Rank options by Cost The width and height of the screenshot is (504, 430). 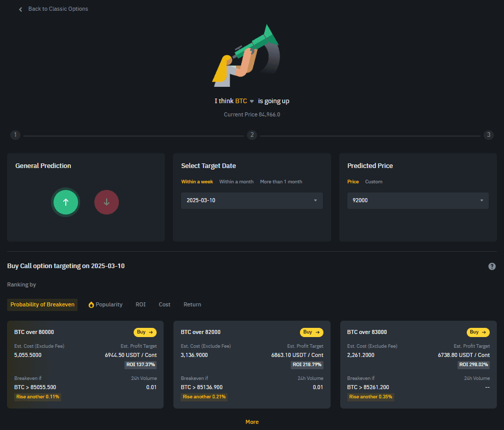164,304
